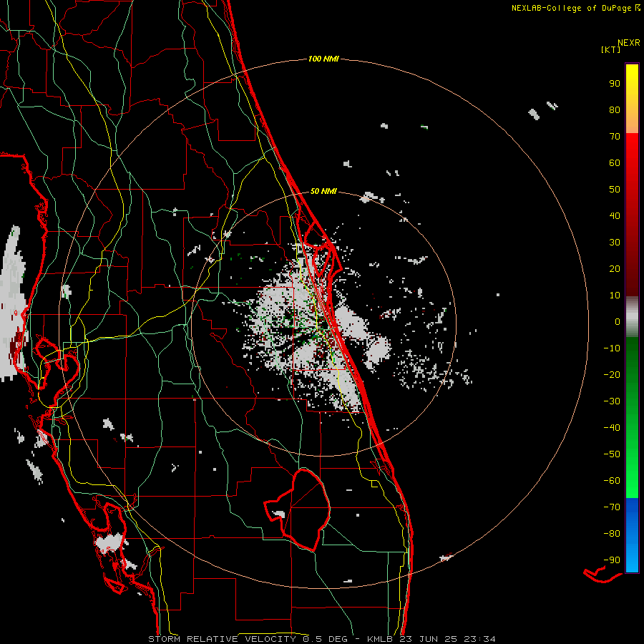Image resolution: width=644 pixels, height=644 pixels.
Task: Click the 50 NMI range ring label
Action: click(323, 191)
